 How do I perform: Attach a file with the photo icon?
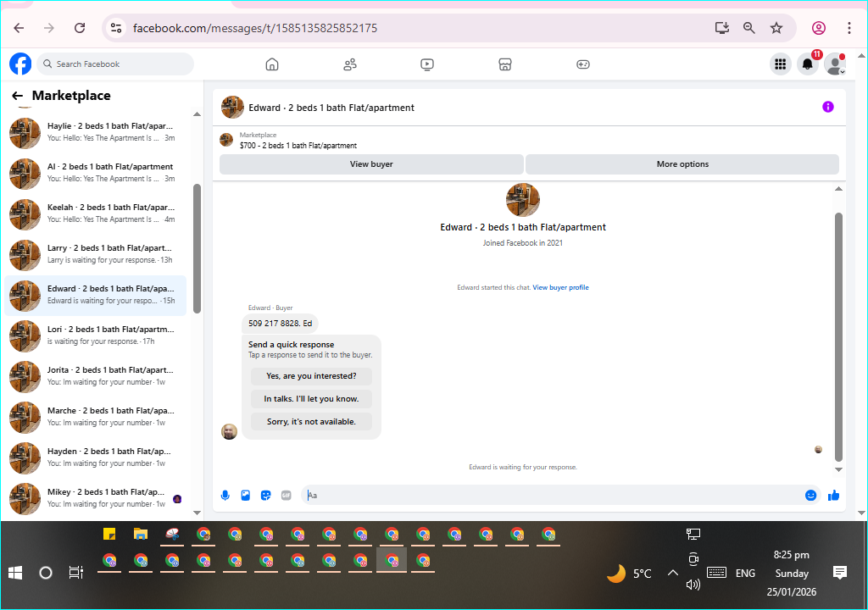pyautogui.click(x=246, y=496)
